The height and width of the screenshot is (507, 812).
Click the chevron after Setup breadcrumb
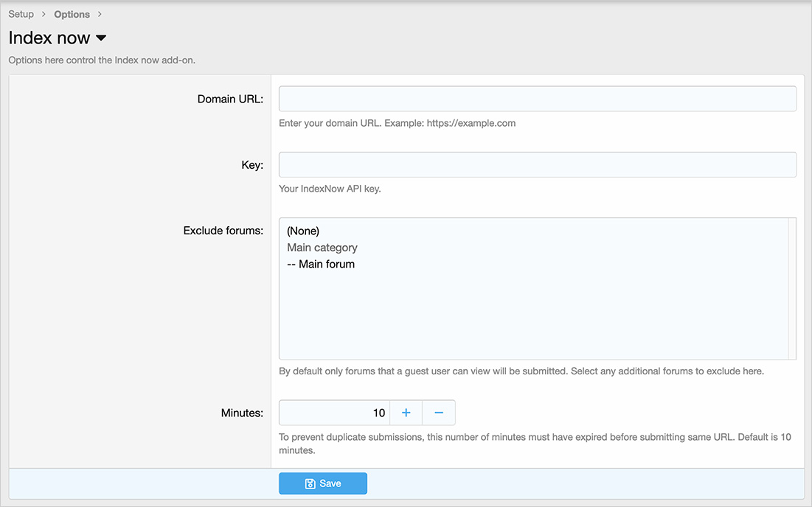[43, 14]
